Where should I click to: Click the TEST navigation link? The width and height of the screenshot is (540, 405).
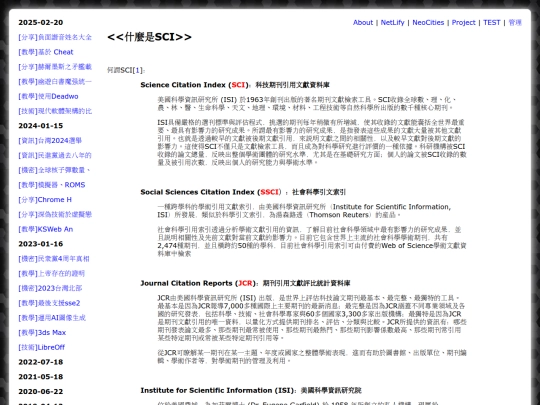491,22
